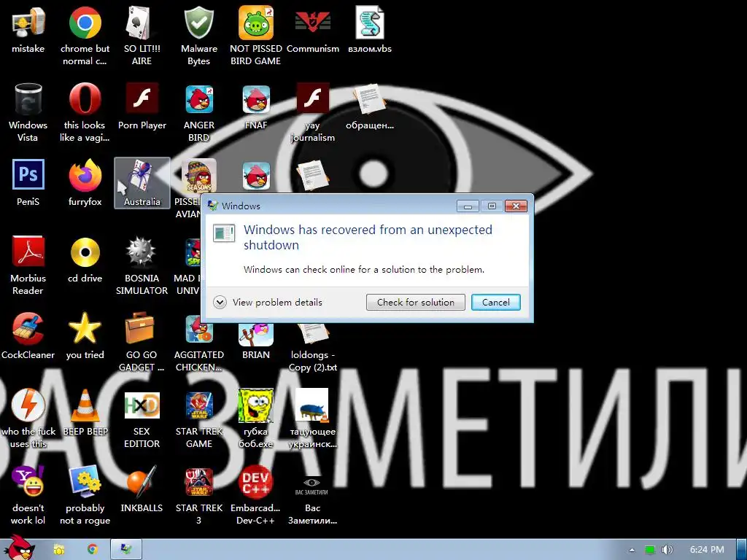Image resolution: width=747 pixels, height=560 pixels.
Task: Click the Show desktop strip
Action: pyautogui.click(x=741, y=550)
